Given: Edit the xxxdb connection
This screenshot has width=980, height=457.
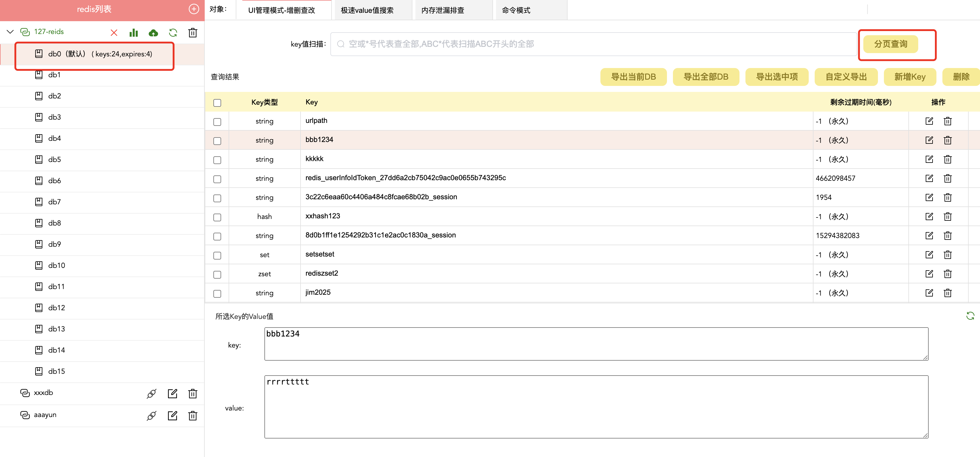Looking at the screenshot, I should pyautogui.click(x=172, y=393).
